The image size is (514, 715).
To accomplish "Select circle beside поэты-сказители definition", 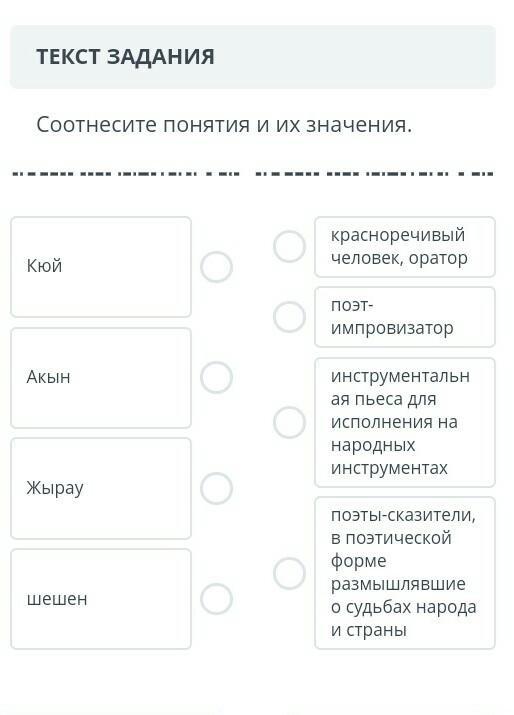I will 289,573.
